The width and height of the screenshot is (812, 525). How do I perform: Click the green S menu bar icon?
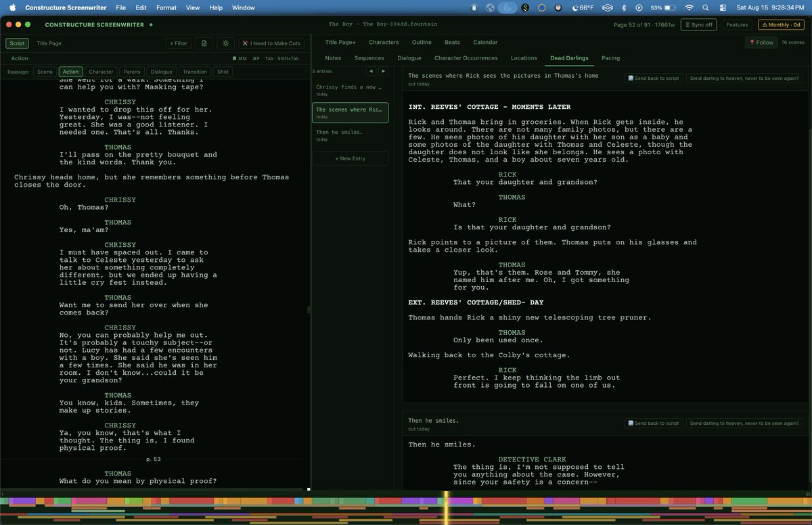(524, 7)
